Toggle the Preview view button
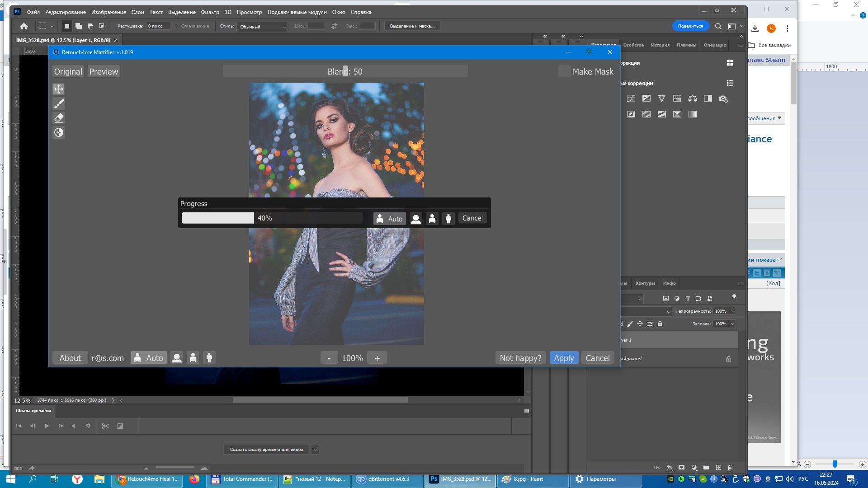Image resolution: width=868 pixels, height=488 pixels. (x=104, y=71)
